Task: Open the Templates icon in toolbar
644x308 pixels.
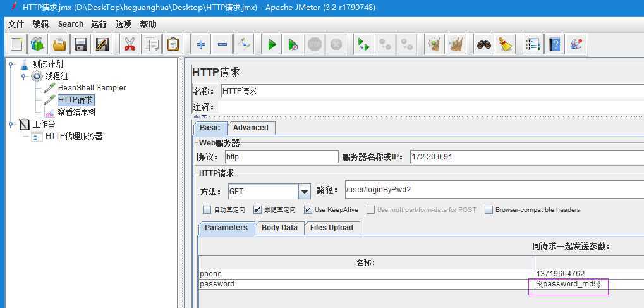Action: [x=38, y=44]
